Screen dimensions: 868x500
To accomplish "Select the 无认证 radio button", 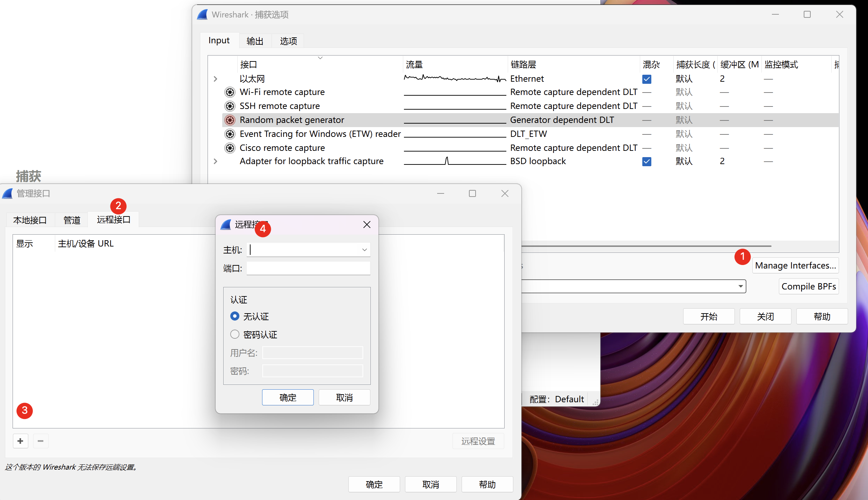I will tap(235, 316).
